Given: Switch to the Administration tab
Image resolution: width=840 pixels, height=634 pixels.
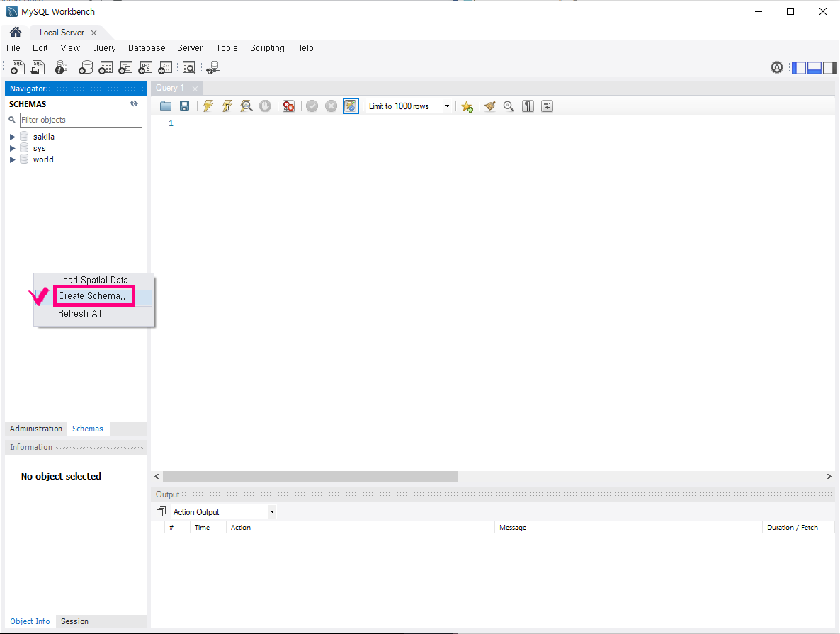Looking at the screenshot, I should pos(36,428).
